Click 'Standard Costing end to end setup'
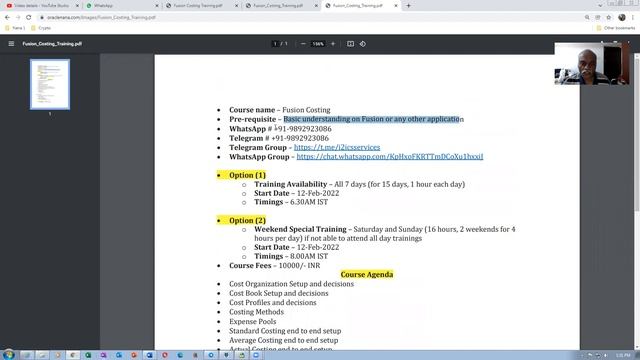The image size is (640, 360). [285, 331]
